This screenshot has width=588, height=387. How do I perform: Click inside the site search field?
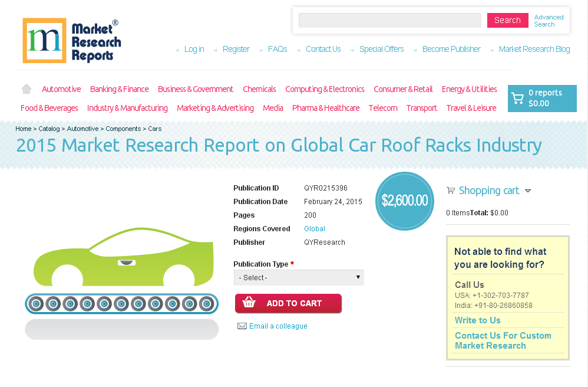[x=390, y=20]
